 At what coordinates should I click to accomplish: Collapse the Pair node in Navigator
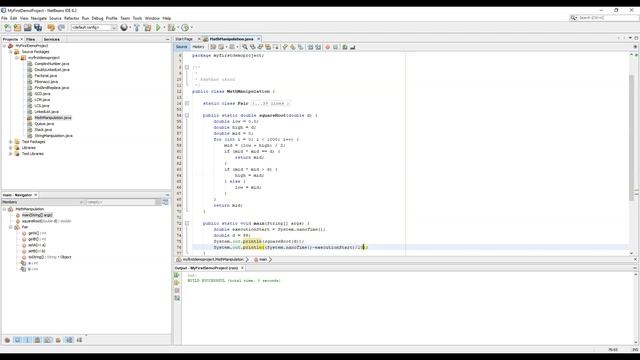[x=11, y=227]
